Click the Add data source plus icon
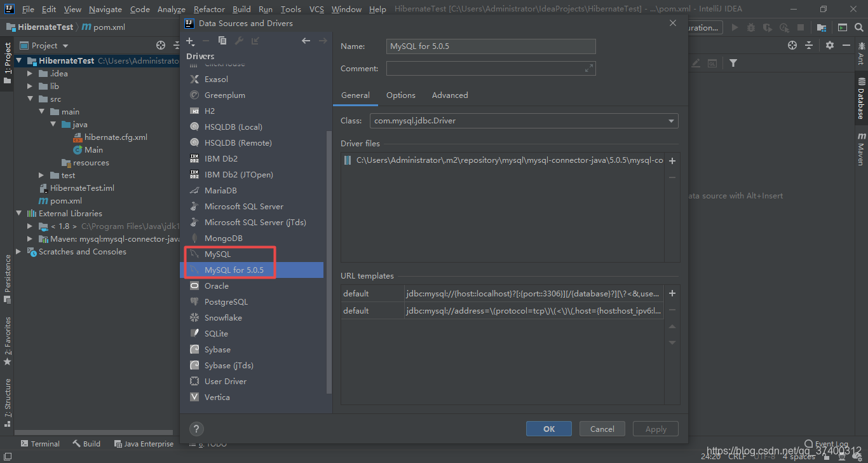 [190, 41]
